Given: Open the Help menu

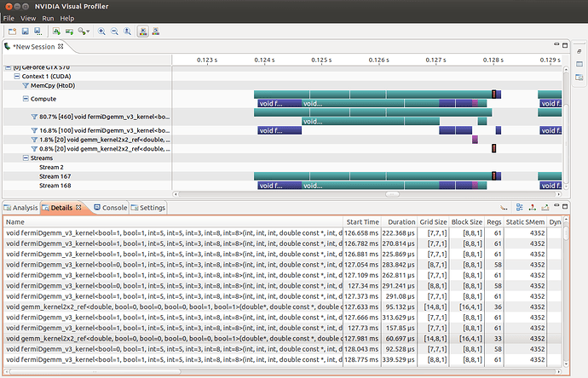Looking at the screenshot, I should (67, 19).
